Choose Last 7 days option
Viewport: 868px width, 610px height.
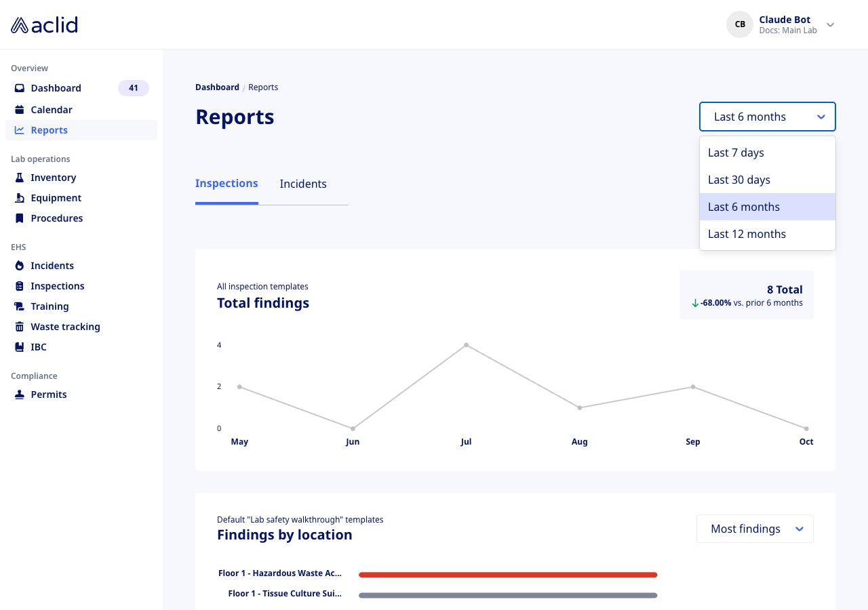(768, 152)
